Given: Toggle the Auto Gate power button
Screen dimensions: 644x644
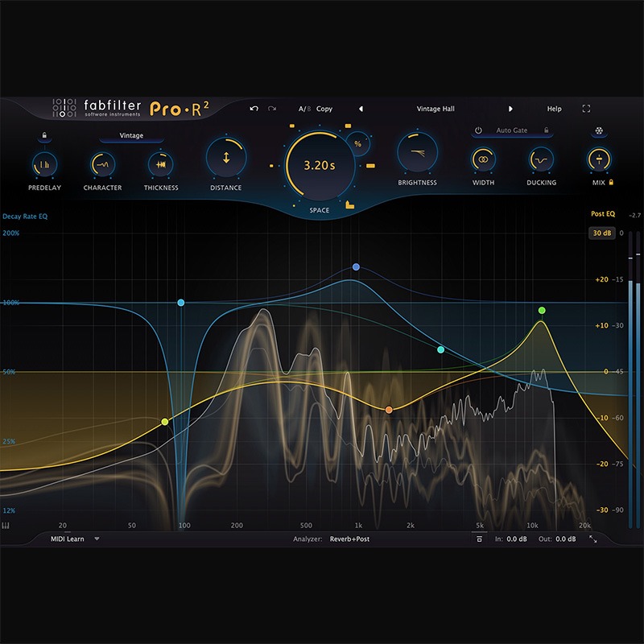Looking at the screenshot, I should click(478, 130).
